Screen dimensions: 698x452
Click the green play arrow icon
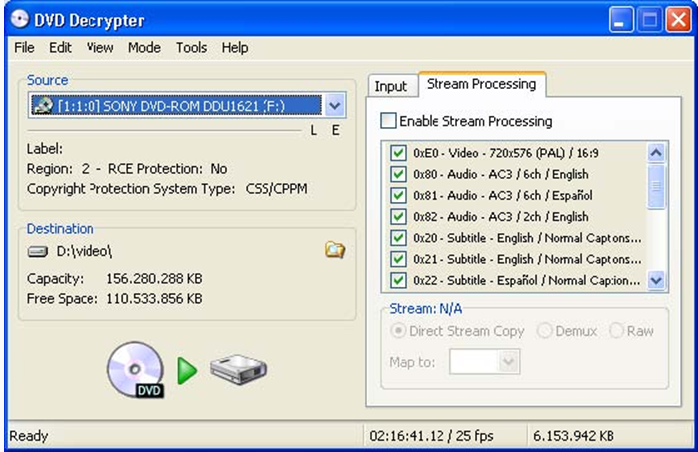point(187,371)
